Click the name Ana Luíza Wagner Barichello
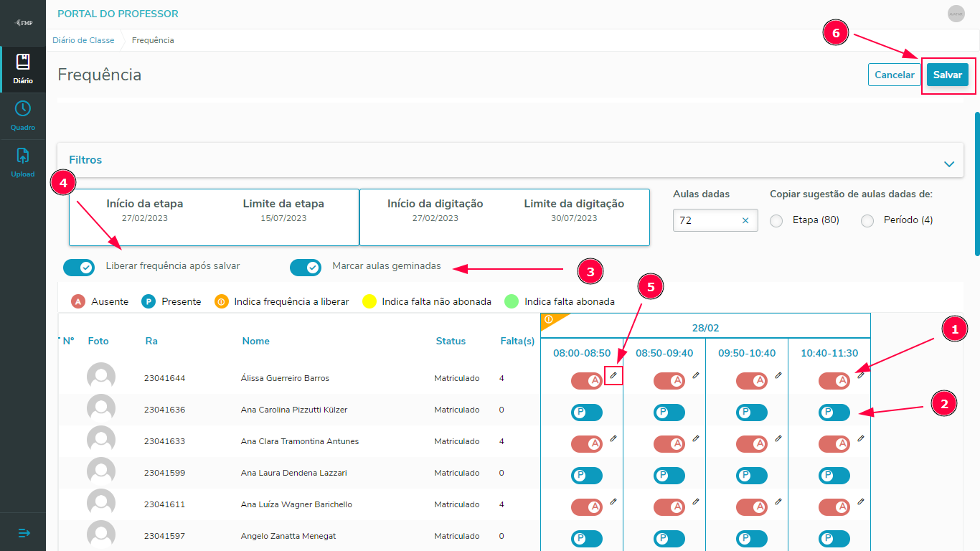 (296, 504)
